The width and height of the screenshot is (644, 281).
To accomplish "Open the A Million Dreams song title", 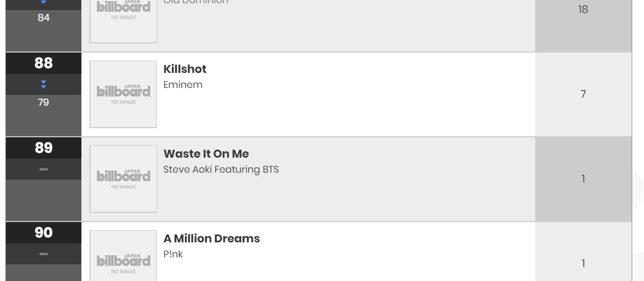I will tap(212, 239).
